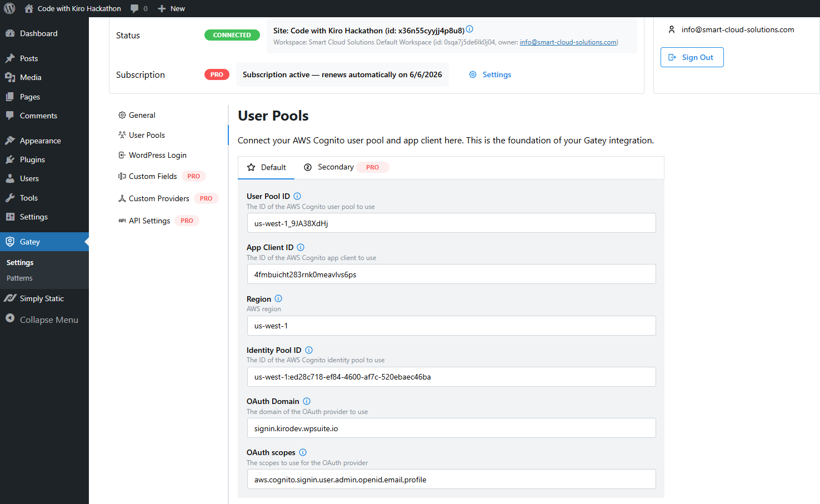820x504 pixels.
Task: Click the 'Subscription active' renewal text
Action: 342,74
